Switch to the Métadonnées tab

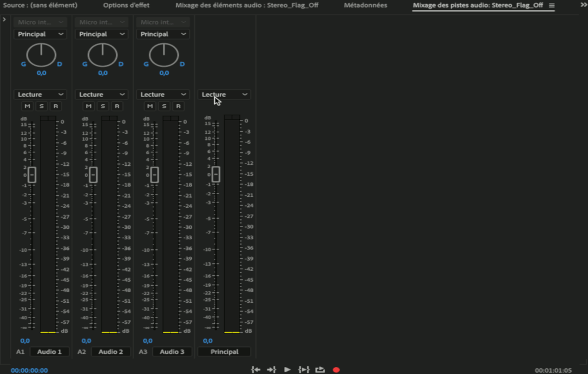tap(365, 5)
